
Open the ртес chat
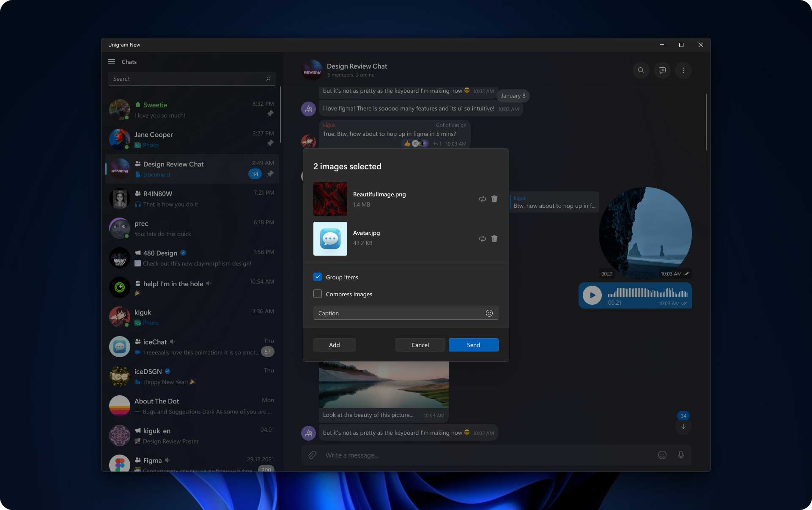click(192, 229)
